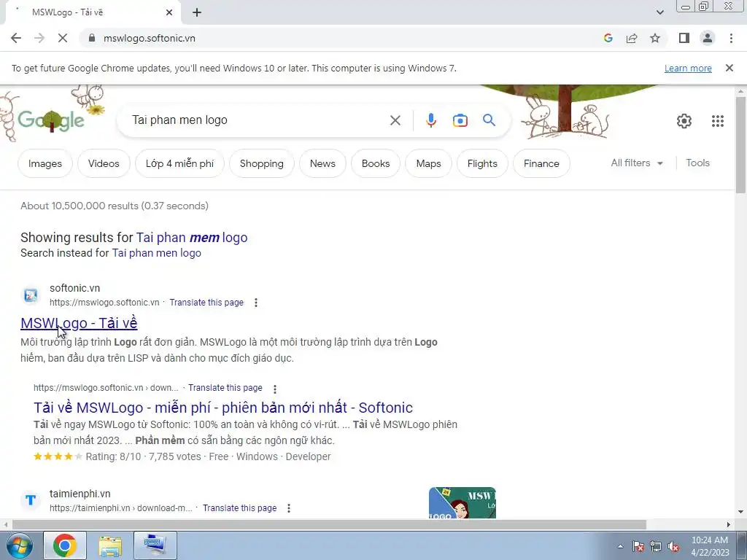Dismiss the Chrome update notification bar
Screen dimensions: 747x560
[x=729, y=68]
